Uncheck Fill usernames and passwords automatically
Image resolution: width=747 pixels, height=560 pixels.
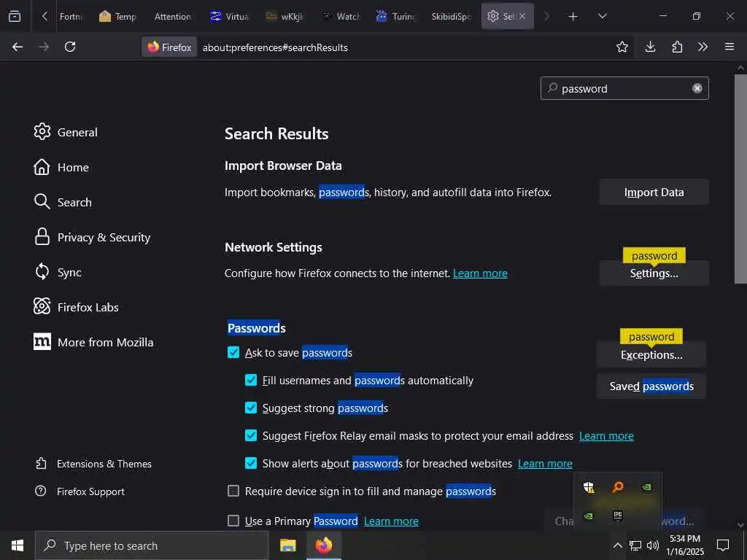[251, 380]
